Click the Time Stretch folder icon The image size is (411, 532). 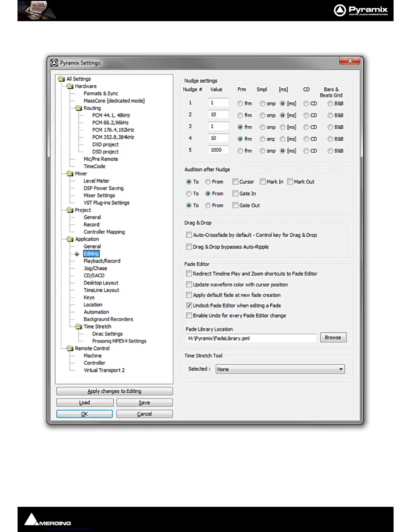coord(79,326)
